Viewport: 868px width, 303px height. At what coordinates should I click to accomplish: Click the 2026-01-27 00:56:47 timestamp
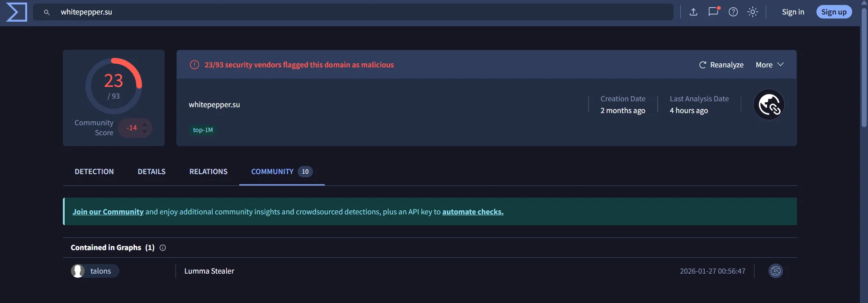coord(712,271)
